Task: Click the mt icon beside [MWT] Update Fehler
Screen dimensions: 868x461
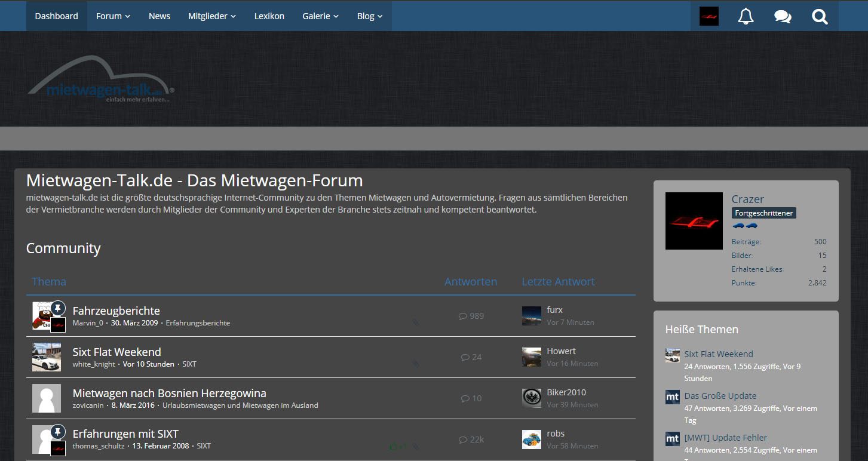Action: pyautogui.click(x=673, y=439)
